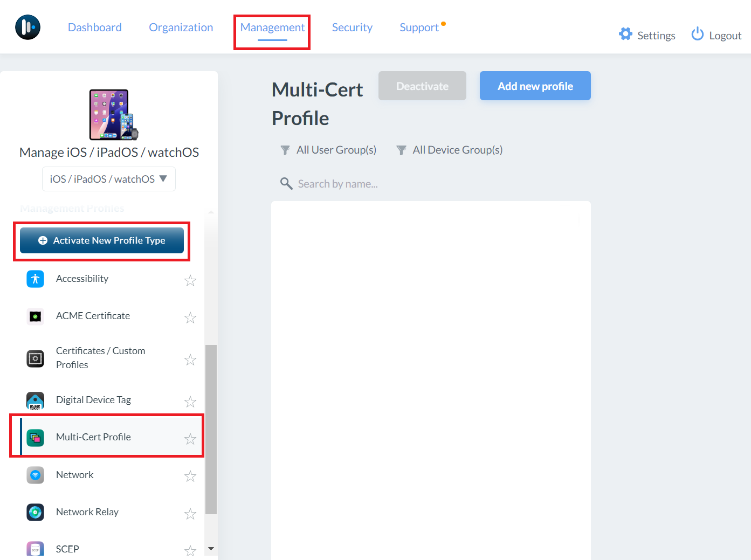Expand the All User Group(s) filter
751x560 pixels.
(328, 150)
